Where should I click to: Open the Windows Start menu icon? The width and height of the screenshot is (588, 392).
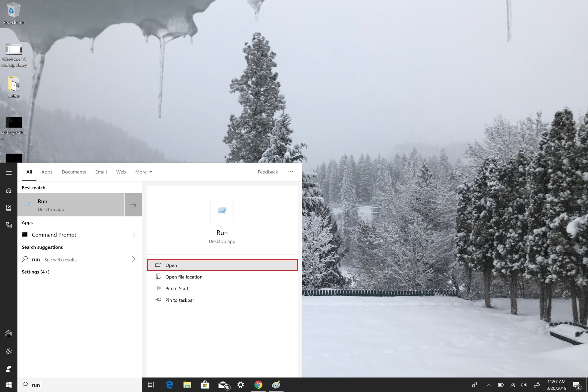9,385
